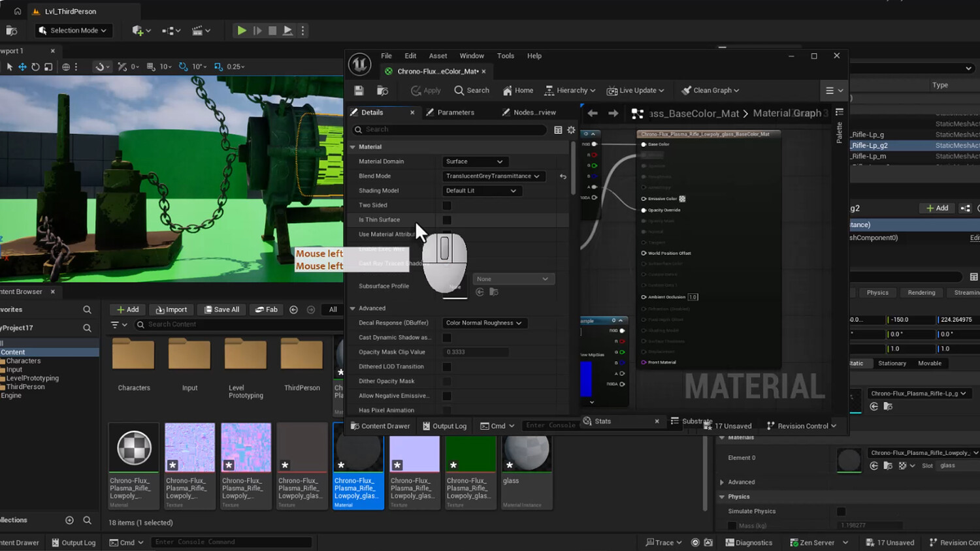The height and width of the screenshot is (551, 980).
Task: Set mobility to Stationary
Action: point(892,363)
